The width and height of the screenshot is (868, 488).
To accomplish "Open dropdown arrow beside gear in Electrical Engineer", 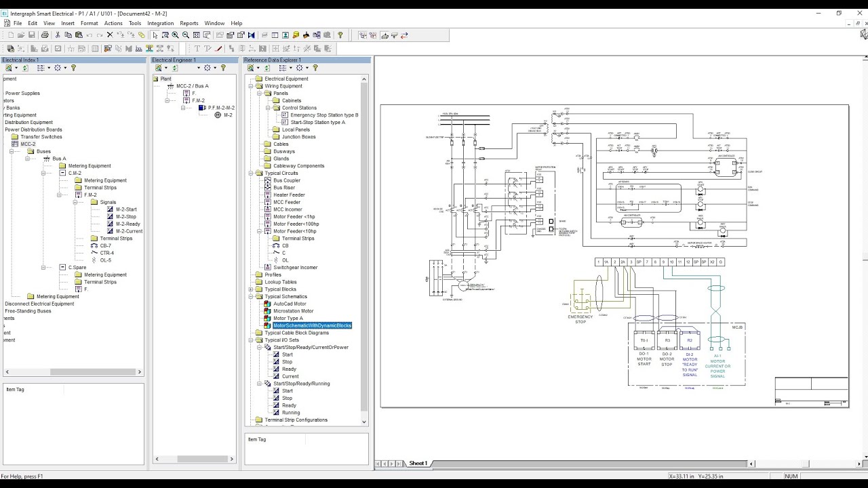I will pos(214,68).
